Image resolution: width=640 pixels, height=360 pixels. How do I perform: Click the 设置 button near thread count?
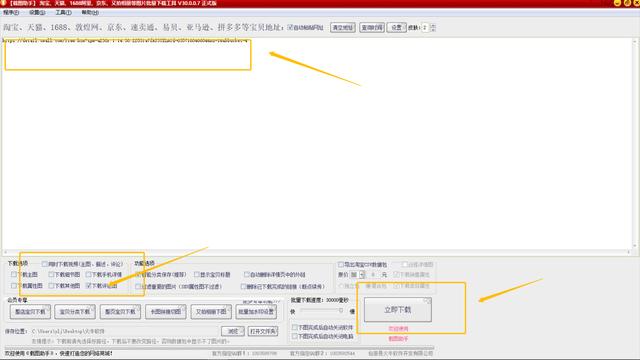click(396, 28)
